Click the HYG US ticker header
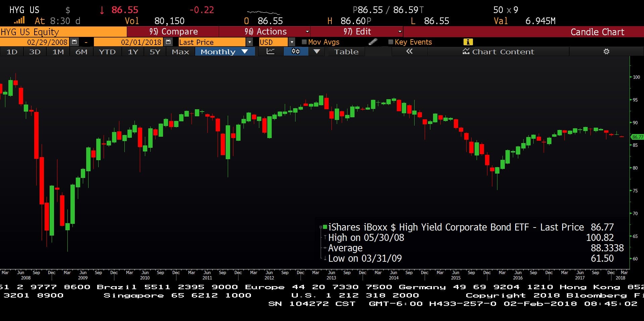The image size is (644, 321). (24, 10)
